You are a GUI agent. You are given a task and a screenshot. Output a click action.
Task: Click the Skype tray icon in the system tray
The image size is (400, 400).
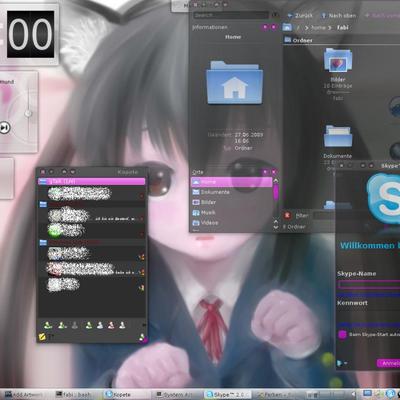(391, 394)
